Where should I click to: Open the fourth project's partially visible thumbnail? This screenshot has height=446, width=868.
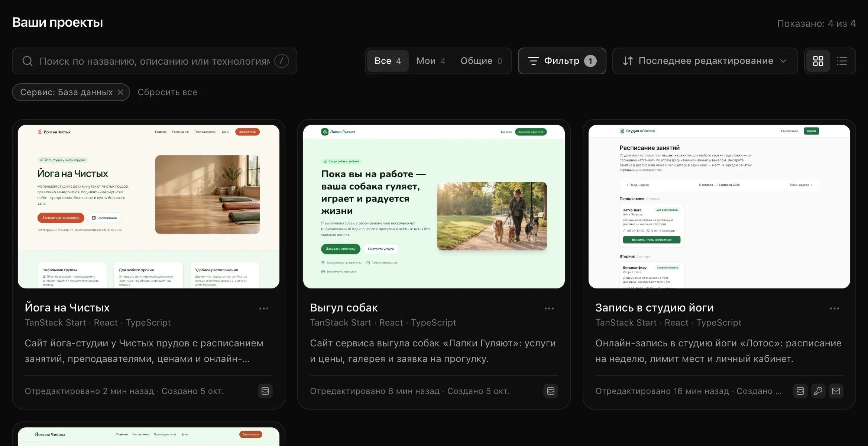(x=149, y=437)
